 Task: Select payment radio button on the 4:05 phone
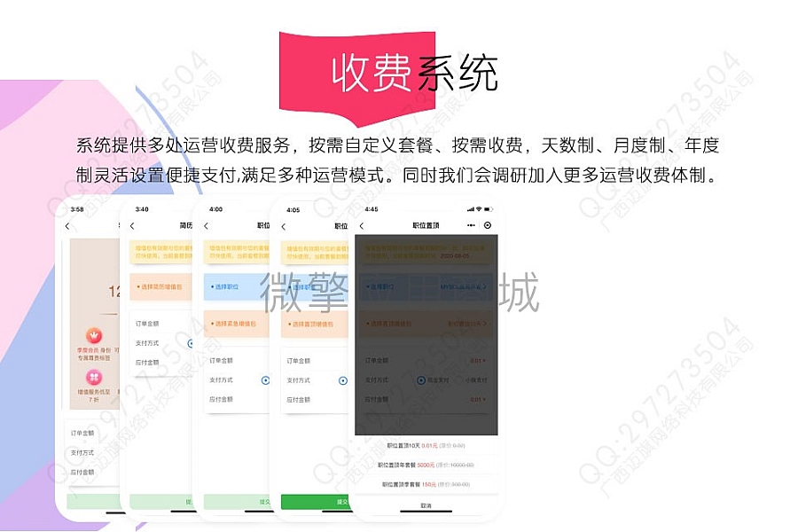click(x=343, y=380)
